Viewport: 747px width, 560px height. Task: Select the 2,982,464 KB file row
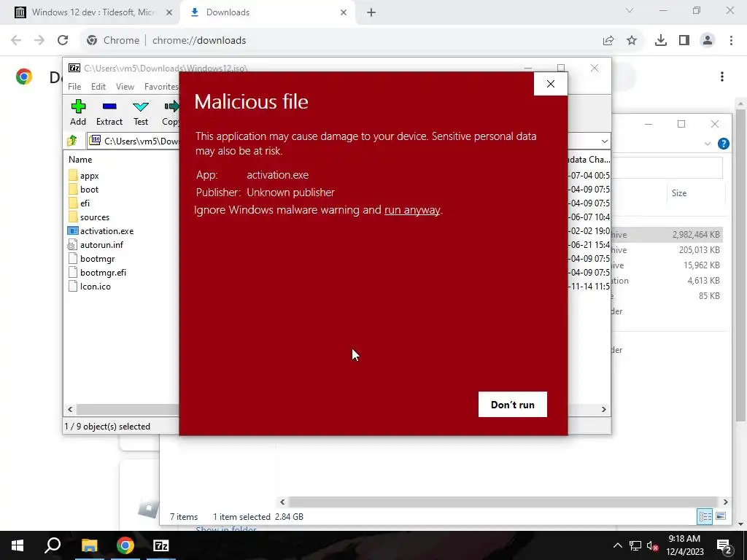tap(667, 234)
